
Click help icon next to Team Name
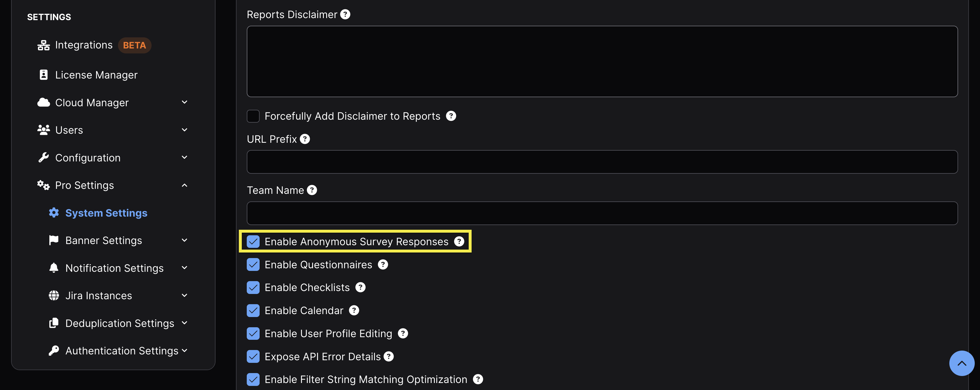point(312,190)
